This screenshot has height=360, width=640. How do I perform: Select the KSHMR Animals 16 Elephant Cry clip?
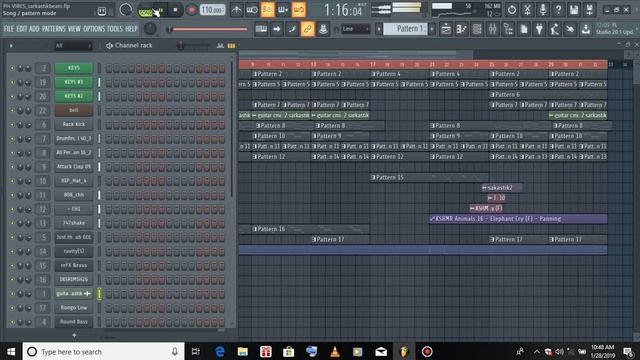518,219
